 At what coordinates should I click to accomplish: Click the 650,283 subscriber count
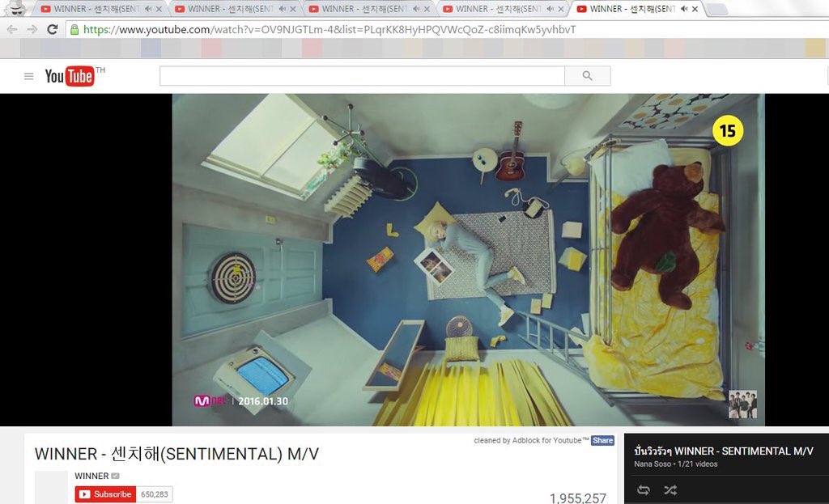coord(155,494)
